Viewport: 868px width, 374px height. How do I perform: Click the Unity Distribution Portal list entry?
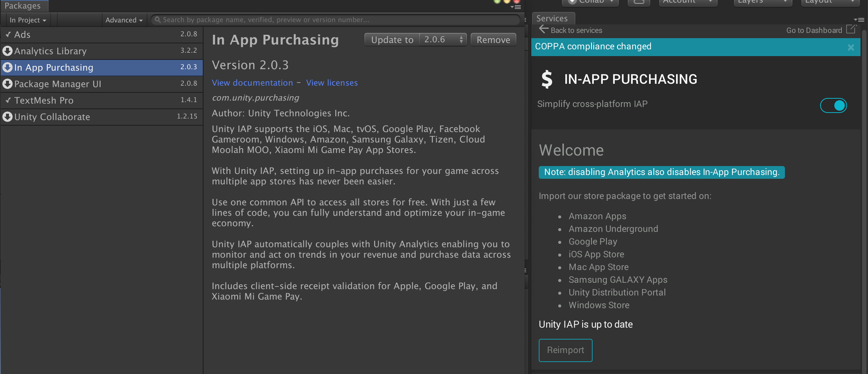click(x=617, y=292)
